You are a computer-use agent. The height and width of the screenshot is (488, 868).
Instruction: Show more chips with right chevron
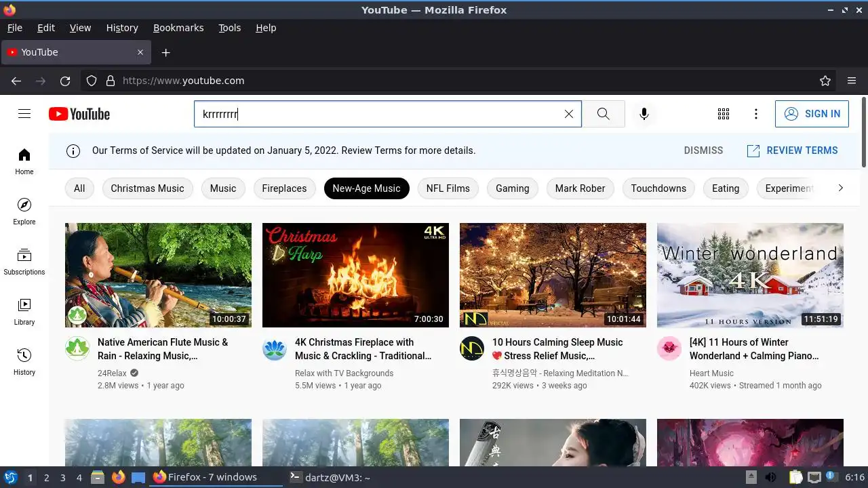click(840, 188)
